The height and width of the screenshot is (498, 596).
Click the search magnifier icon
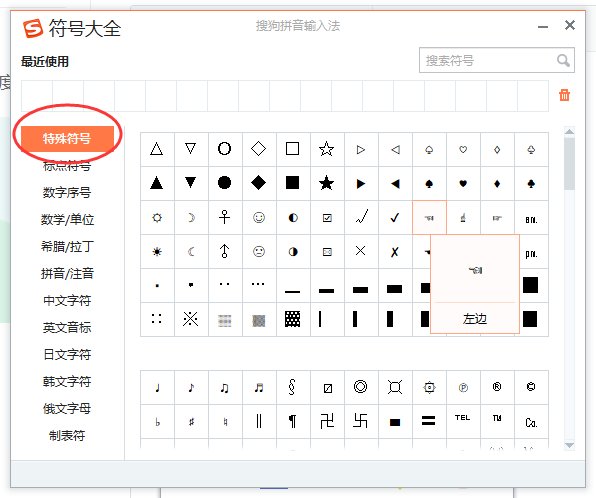click(563, 60)
